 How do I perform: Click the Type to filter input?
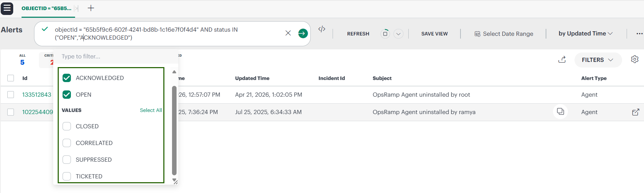coord(115,56)
